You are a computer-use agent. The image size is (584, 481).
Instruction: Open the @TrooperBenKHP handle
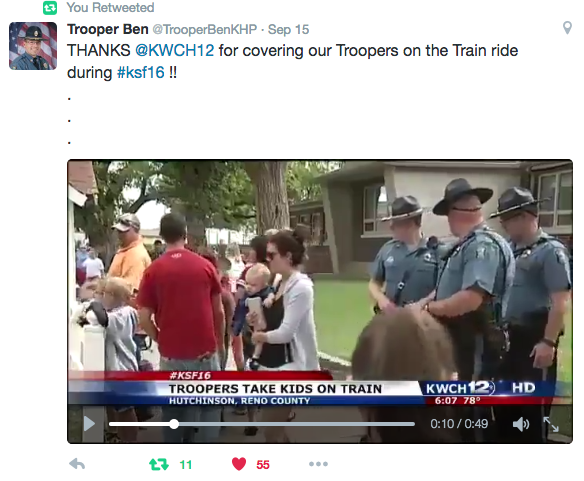[x=204, y=29]
